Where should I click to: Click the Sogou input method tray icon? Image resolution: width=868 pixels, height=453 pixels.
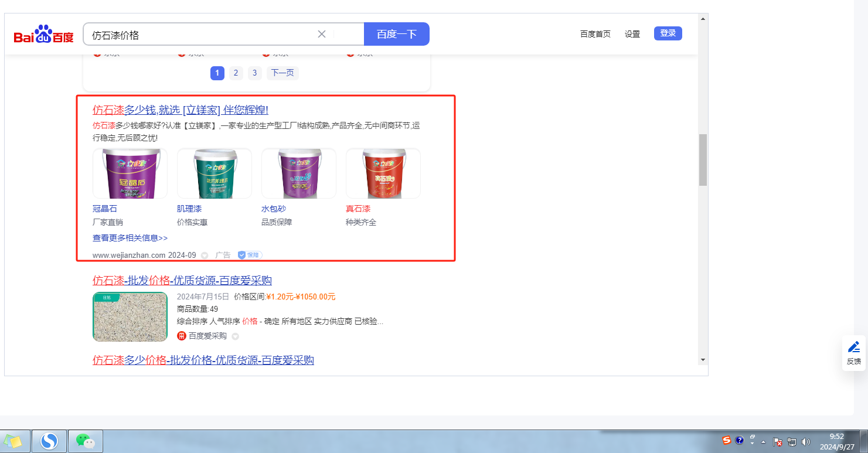(727, 440)
